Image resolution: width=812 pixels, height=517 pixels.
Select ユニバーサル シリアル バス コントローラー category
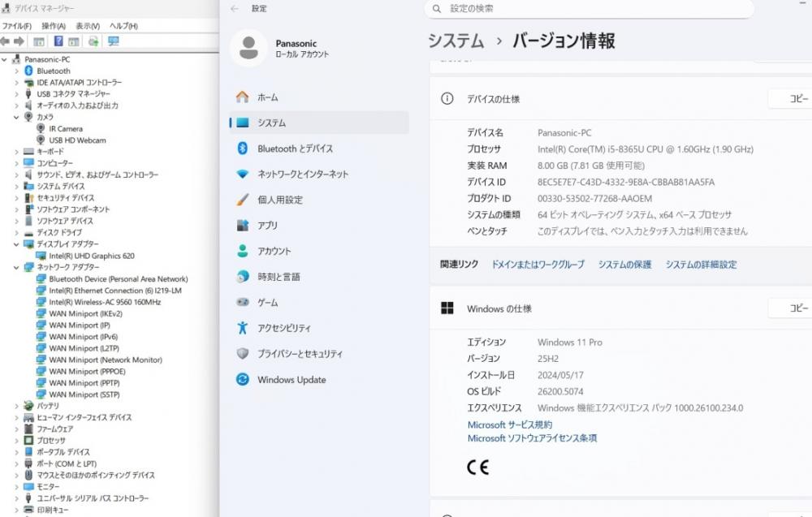pos(93,498)
